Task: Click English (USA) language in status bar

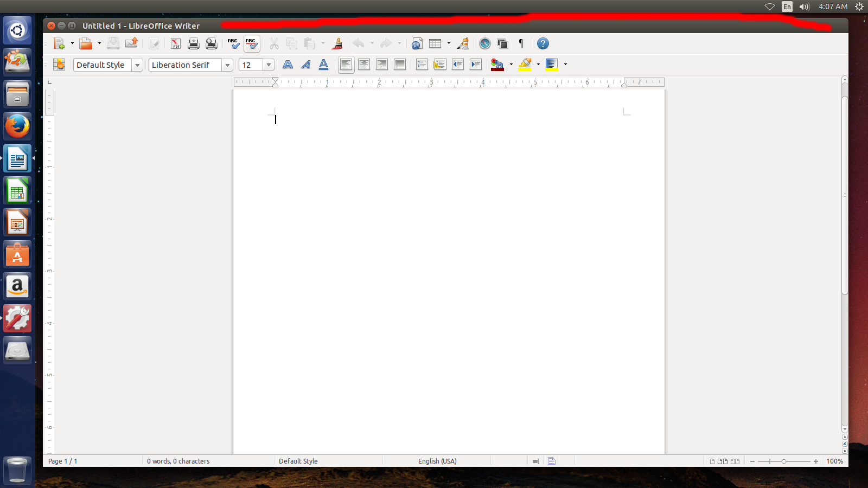Action: click(437, 461)
